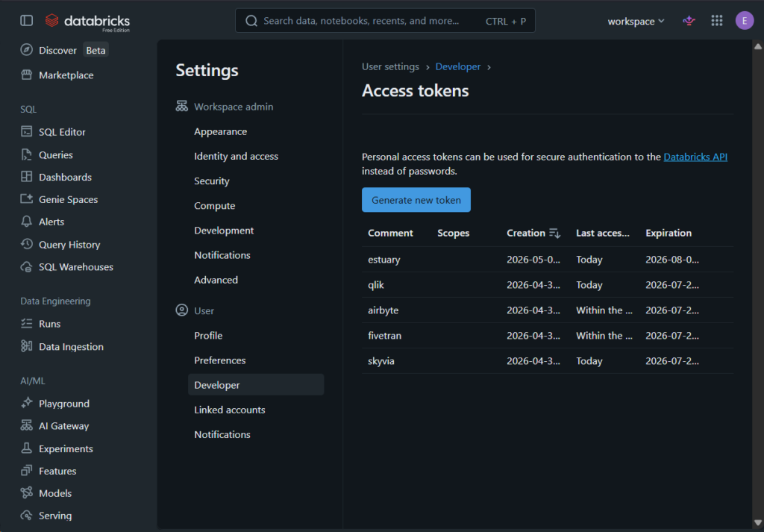Go to Developer breadcrumb link

[458, 66]
